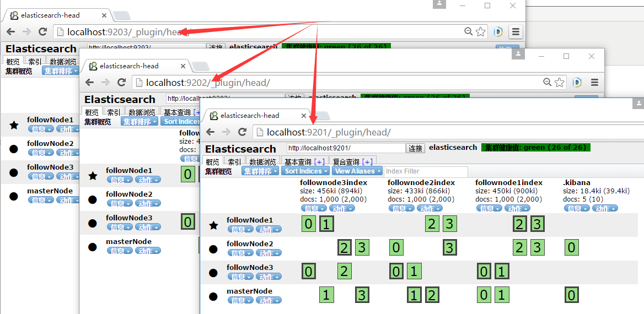This screenshot has width=644, height=314.
Task: Add new 基本查询 tab via [+] link
Action: (319, 162)
